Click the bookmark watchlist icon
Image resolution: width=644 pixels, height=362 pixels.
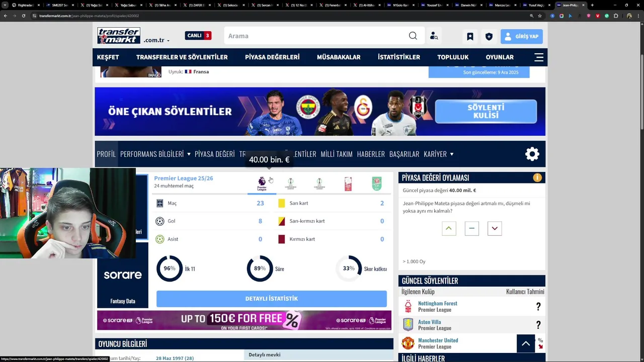click(x=470, y=36)
